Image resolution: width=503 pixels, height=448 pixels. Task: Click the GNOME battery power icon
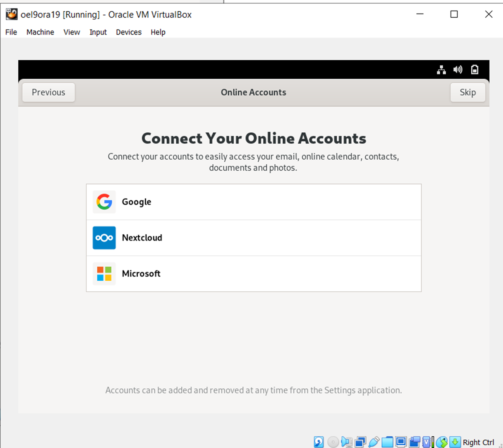pos(475,70)
